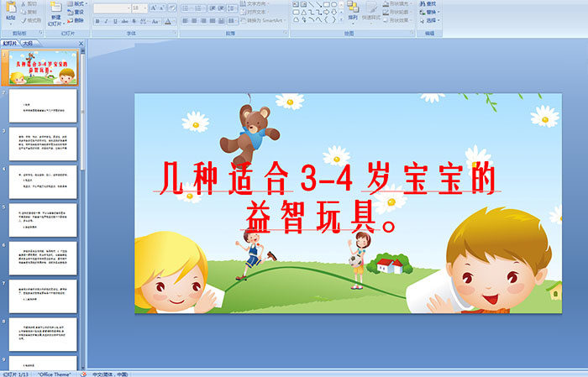Click the Cut (剪切) scissors icon
Viewport: 588px width, 377px height.
24,3
